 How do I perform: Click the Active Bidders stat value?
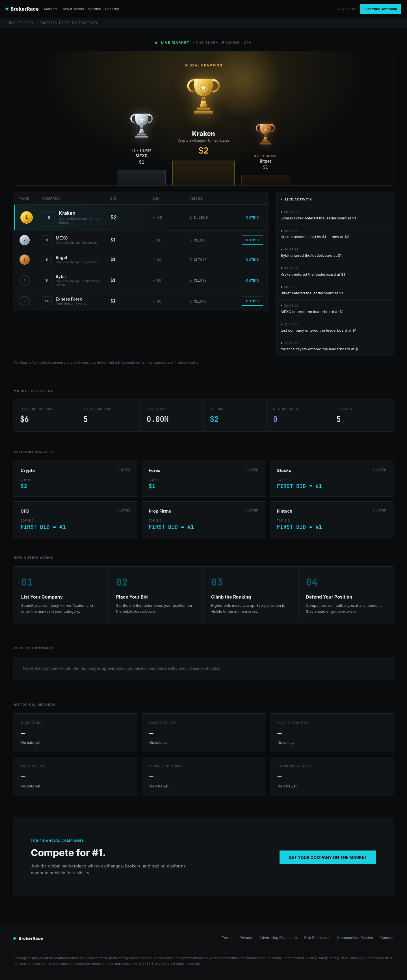click(x=86, y=419)
